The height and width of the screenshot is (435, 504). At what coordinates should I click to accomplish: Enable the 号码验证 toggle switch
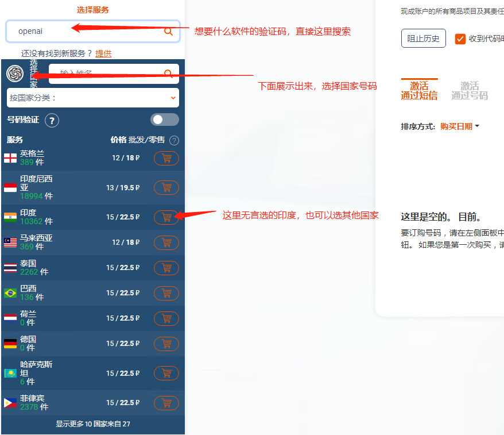click(x=164, y=120)
